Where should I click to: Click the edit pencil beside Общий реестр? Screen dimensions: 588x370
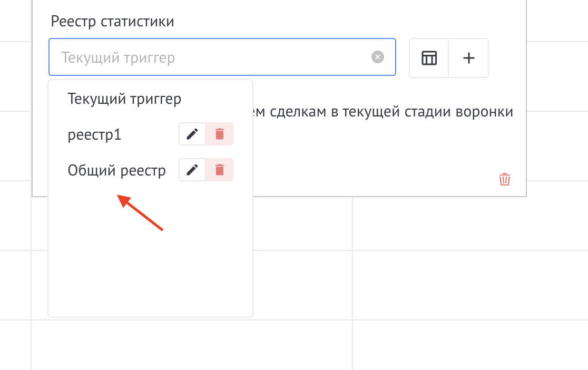coord(192,170)
